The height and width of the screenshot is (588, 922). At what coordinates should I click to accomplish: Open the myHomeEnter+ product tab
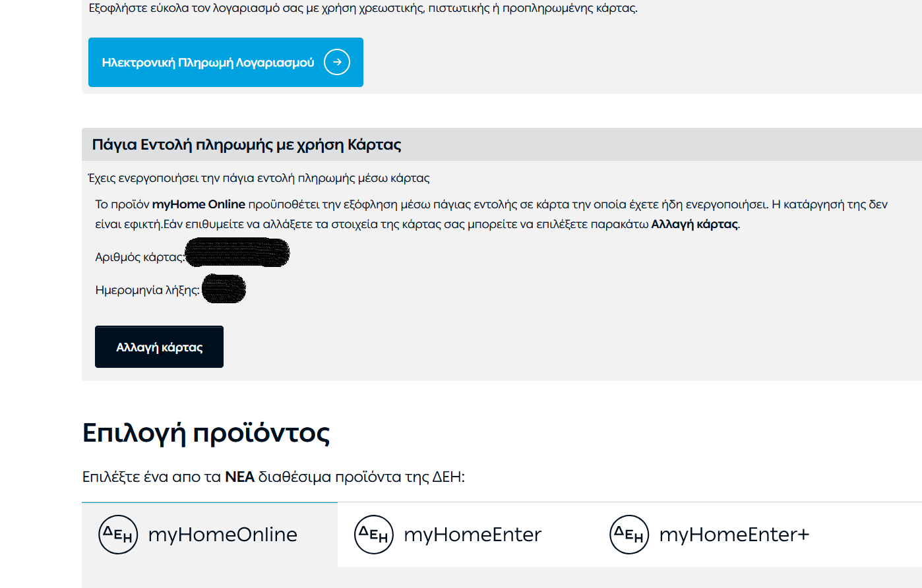pyautogui.click(x=720, y=535)
